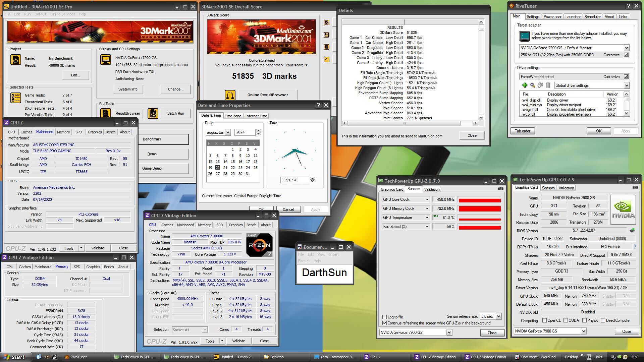
Task: Switch to the Time Zone tab
Action: tap(233, 116)
